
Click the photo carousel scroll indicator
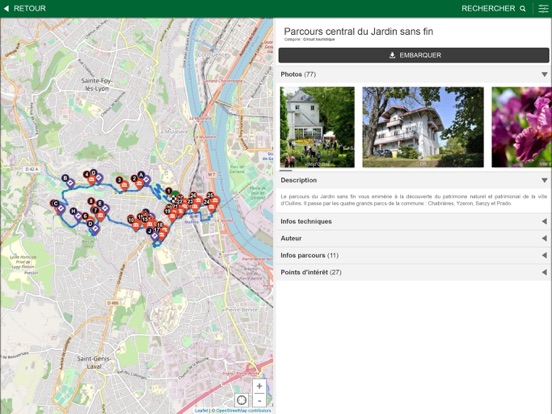click(286, 170)
